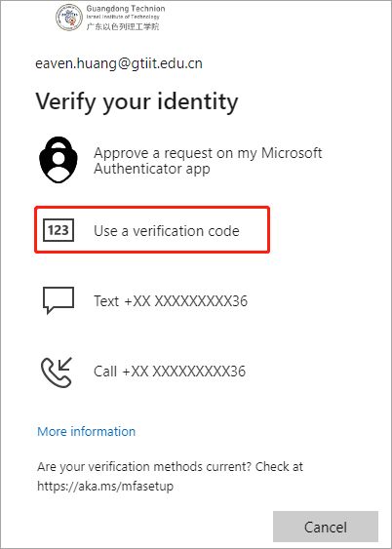Image resolution: width=392 pixels, height=549 pixels.
Task: Open the More information link
Action: point(86,431)
